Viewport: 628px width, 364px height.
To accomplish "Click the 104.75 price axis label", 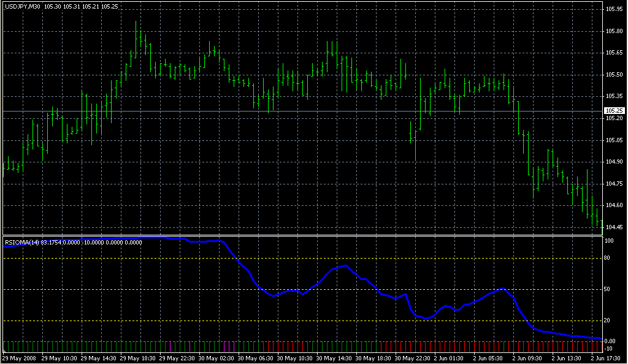I will pos(613,184).
